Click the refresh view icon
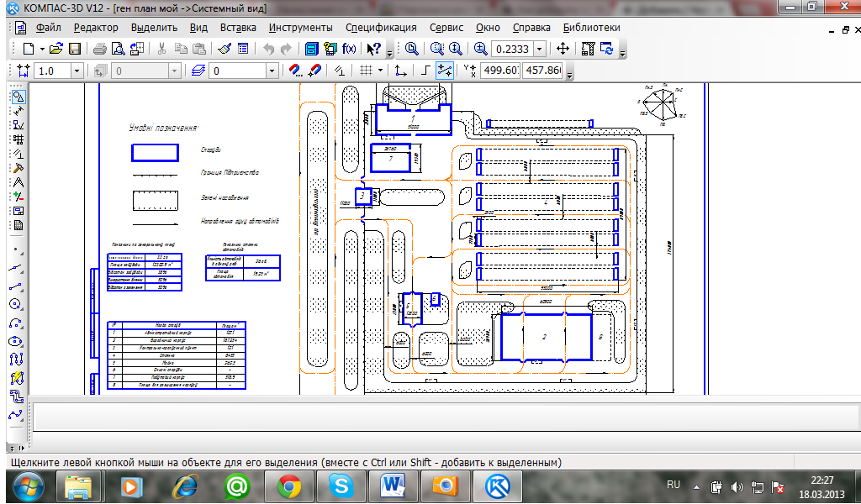 607,49
